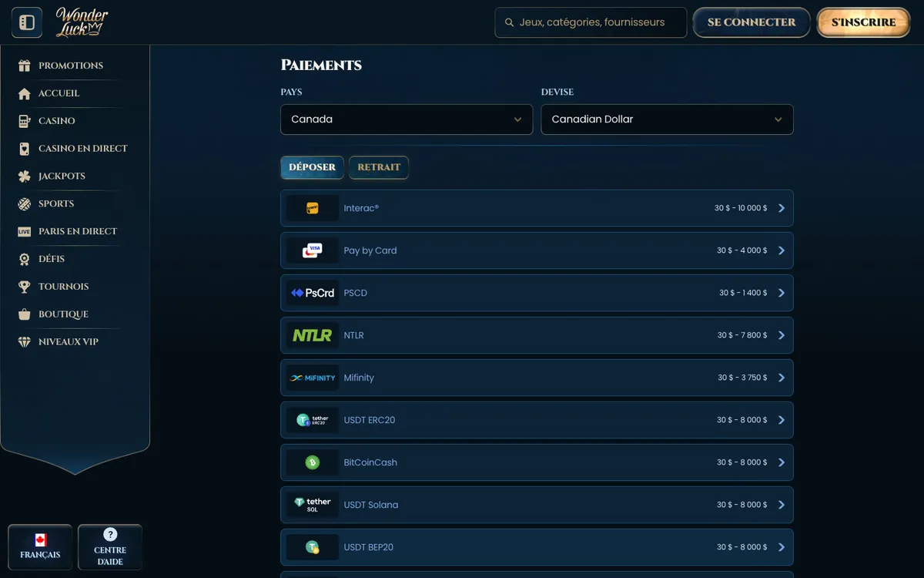Expand Mifinity row chevron arrow
The image size is (924, 578).
pos(782,378)
